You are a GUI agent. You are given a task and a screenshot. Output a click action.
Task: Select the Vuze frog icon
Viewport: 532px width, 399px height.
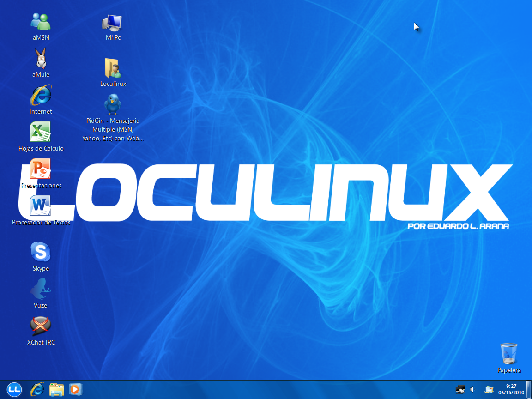41,290
